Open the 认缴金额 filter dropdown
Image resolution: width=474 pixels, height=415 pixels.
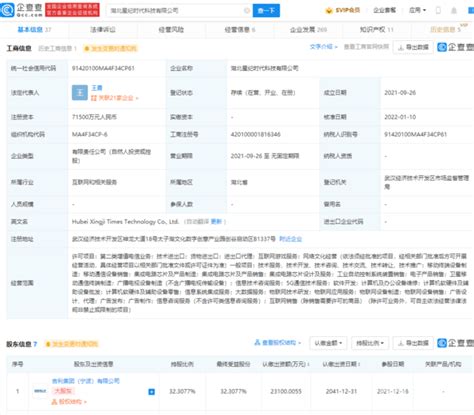coord(328,343)
